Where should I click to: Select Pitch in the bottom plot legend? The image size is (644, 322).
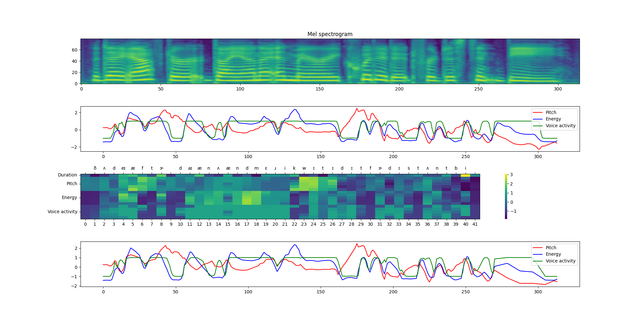click(551, 248)
